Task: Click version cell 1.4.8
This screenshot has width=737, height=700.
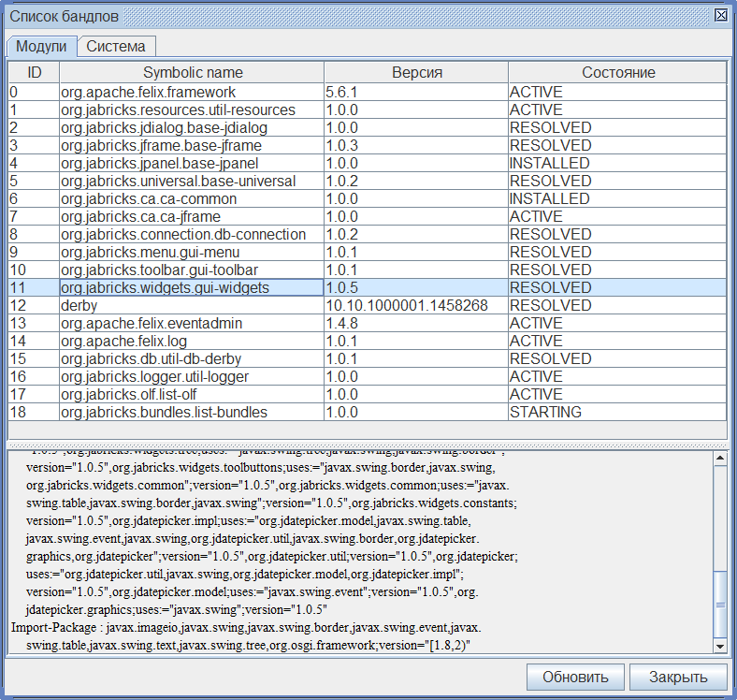Action: pyautogui.click(x=416, y=323)
